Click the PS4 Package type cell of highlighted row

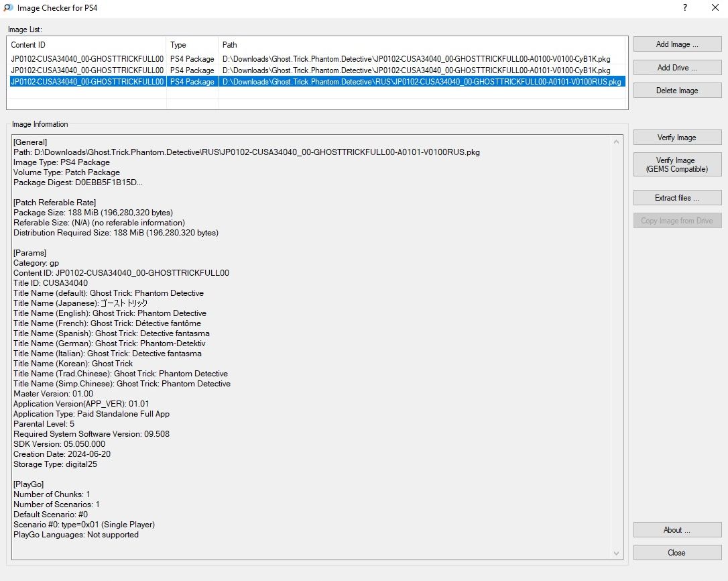[x=192, y=82]
